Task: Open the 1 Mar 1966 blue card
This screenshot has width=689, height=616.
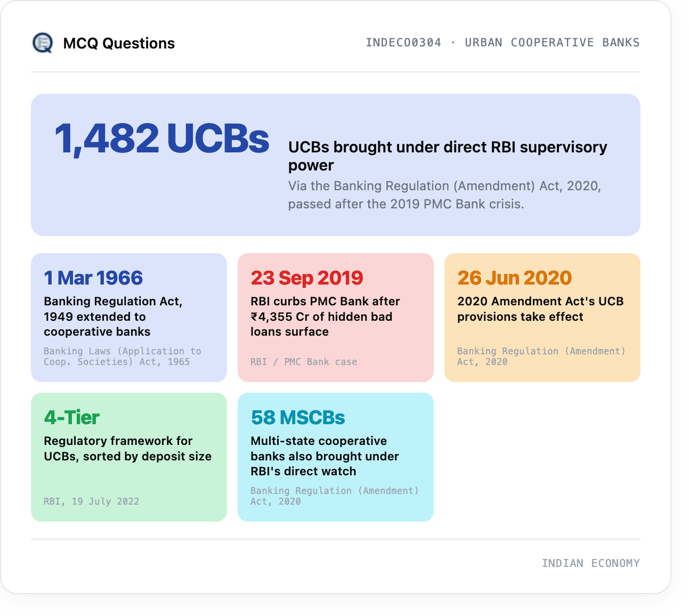Action: click(129, 318)
